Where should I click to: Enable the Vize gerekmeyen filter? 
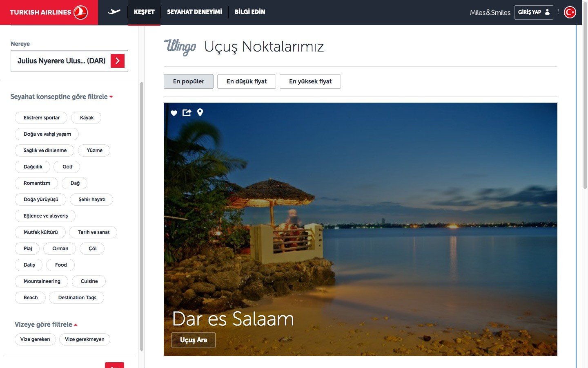[85, 339]
